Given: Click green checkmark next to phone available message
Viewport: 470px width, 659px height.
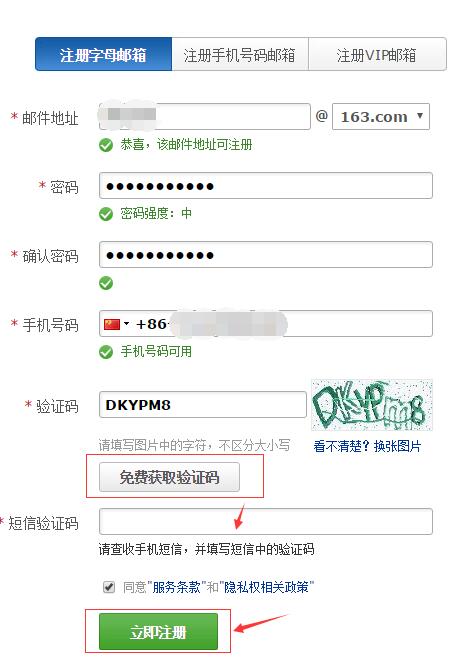Looking at the screenshot, I should tap(106, 352).
